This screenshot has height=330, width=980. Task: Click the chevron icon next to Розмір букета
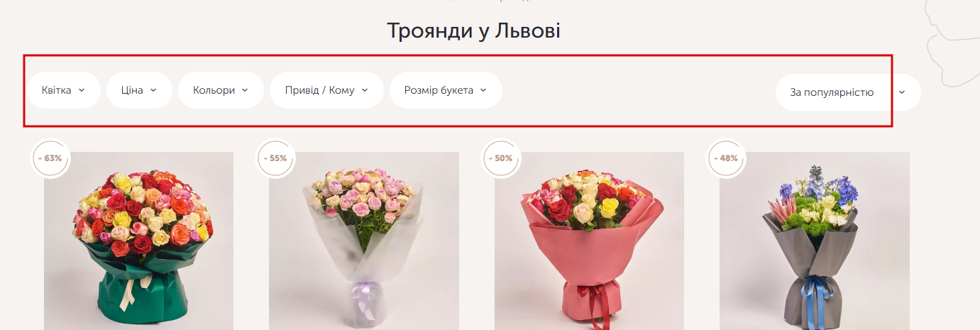click(483, 90)
